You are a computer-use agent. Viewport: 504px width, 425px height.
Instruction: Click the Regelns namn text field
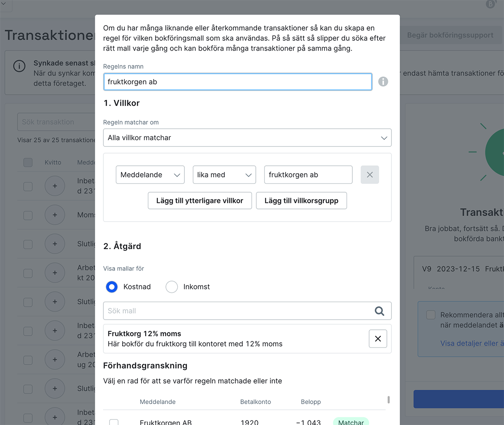click(237, 82)
